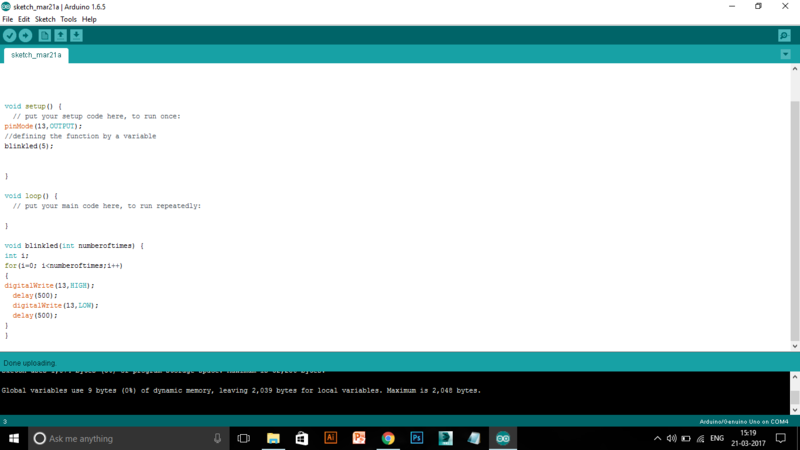Upload the sketch with the arrow button

[x=26, y=36]
